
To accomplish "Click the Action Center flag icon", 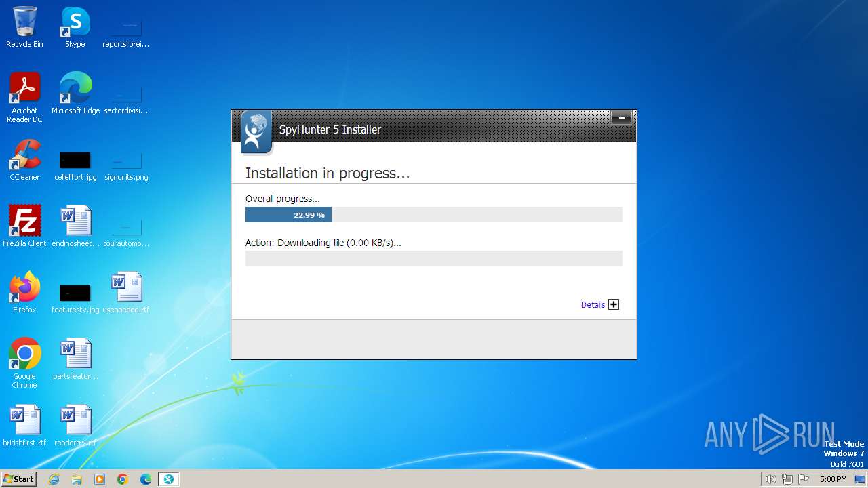I will click(x=804, y=479).
